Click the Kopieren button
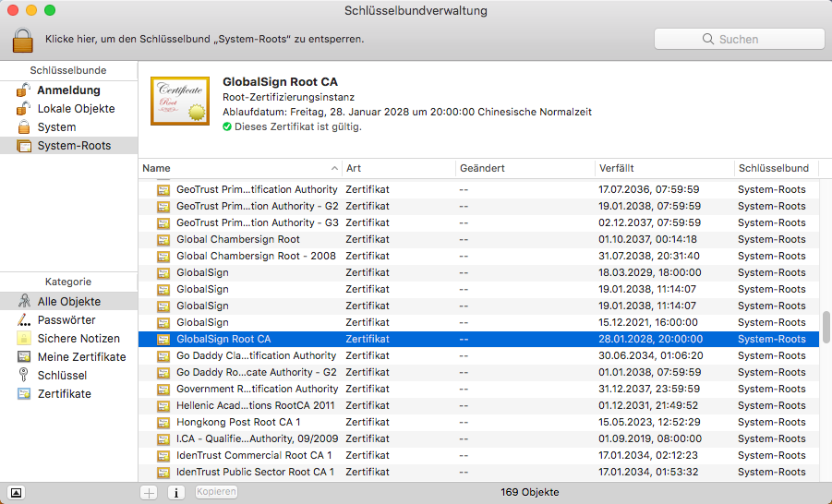The image size is (832, 504). click(216, 492)
